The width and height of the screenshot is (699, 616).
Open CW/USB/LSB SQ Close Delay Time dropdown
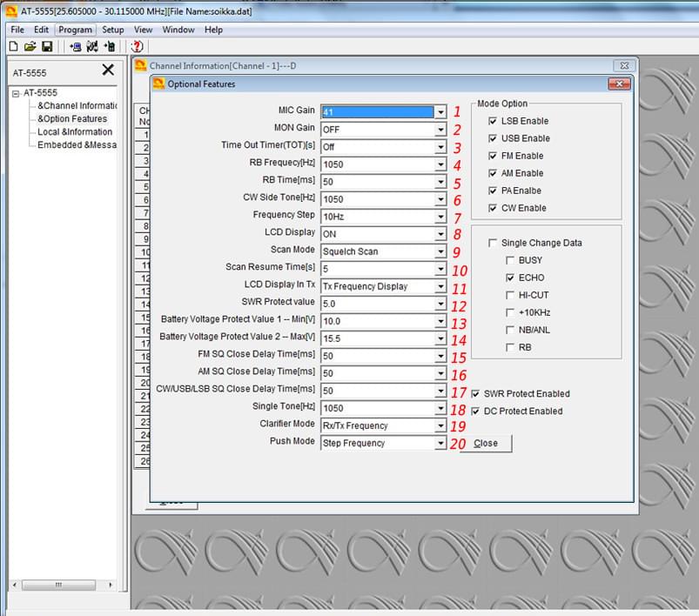pyautogui.click(x=440, y=390)
